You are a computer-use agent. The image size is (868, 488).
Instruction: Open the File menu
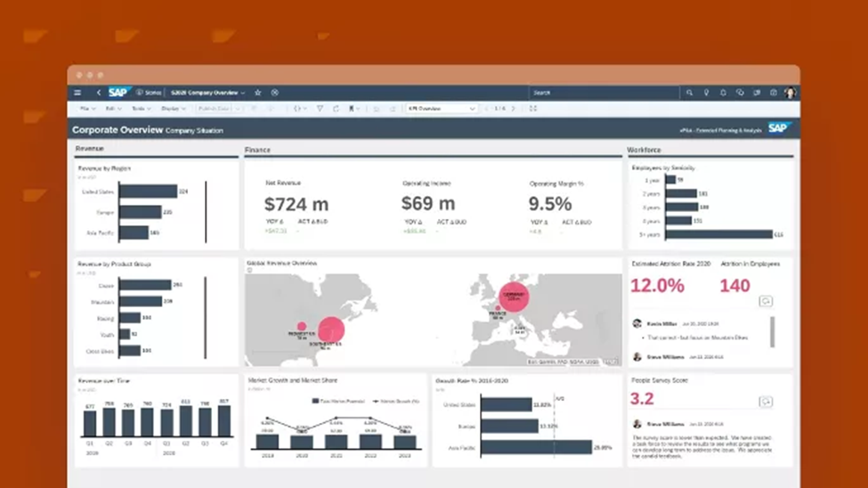(87, 110)
